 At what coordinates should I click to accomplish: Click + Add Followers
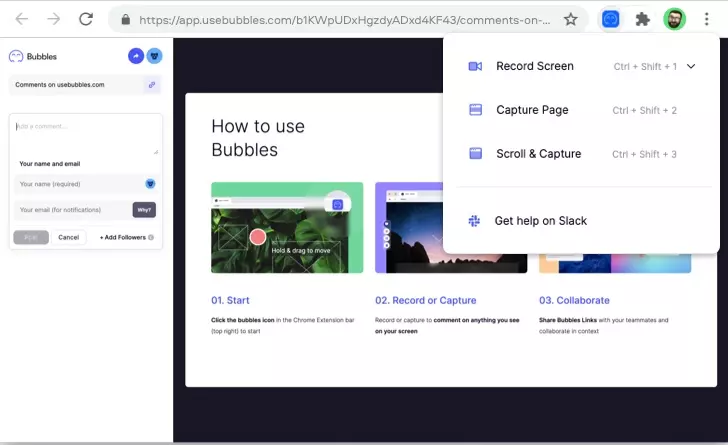pos(123,237)
